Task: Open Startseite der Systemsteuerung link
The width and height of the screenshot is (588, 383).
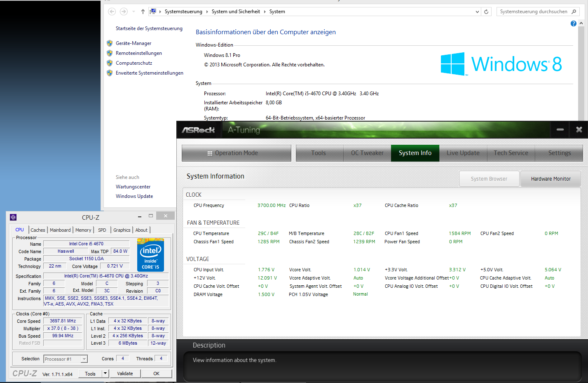Action: pos(149,28)
